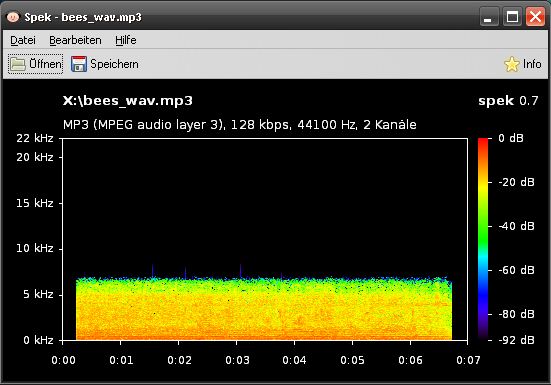
Task: Click the Öffnen button label
Action: pos(45,64)
